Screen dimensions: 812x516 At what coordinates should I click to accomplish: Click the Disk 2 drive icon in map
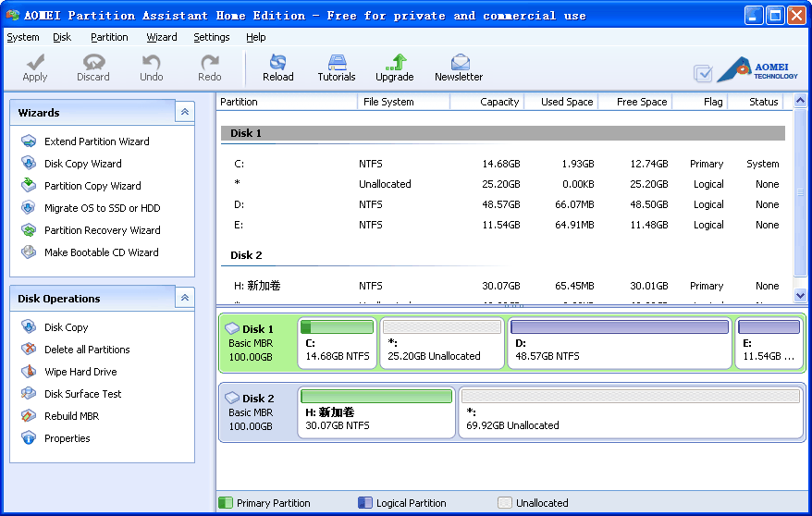pyautogui.click(x=232, y=398)
